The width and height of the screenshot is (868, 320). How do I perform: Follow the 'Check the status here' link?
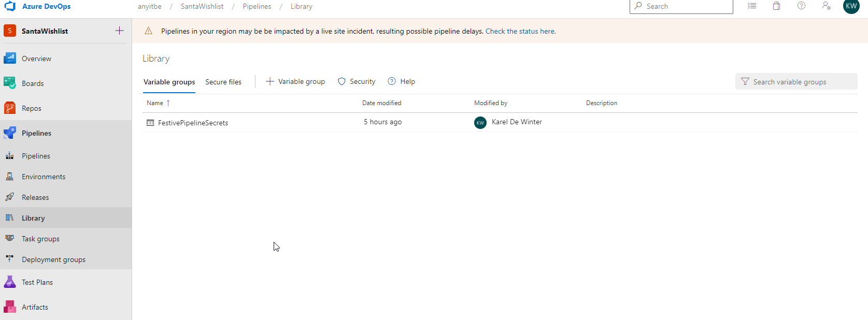pos(520,31)
